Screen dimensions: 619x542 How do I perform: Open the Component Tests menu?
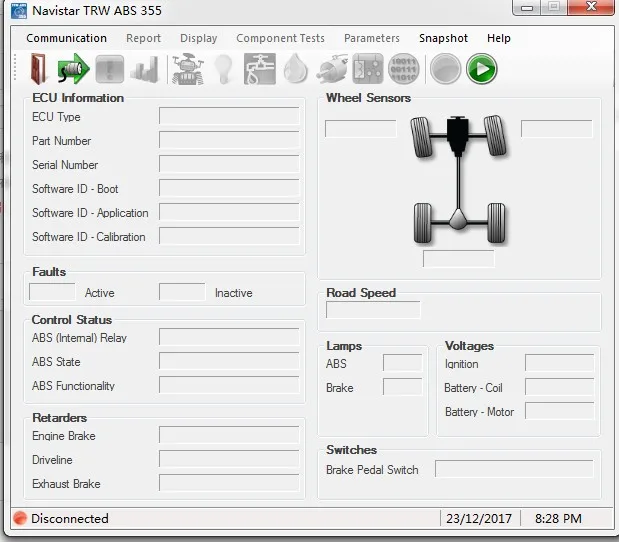pos(280,38)
